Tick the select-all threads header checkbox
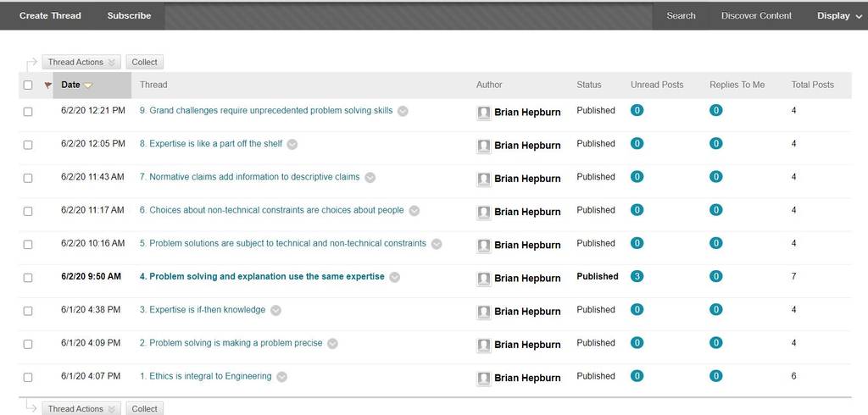 28,86
